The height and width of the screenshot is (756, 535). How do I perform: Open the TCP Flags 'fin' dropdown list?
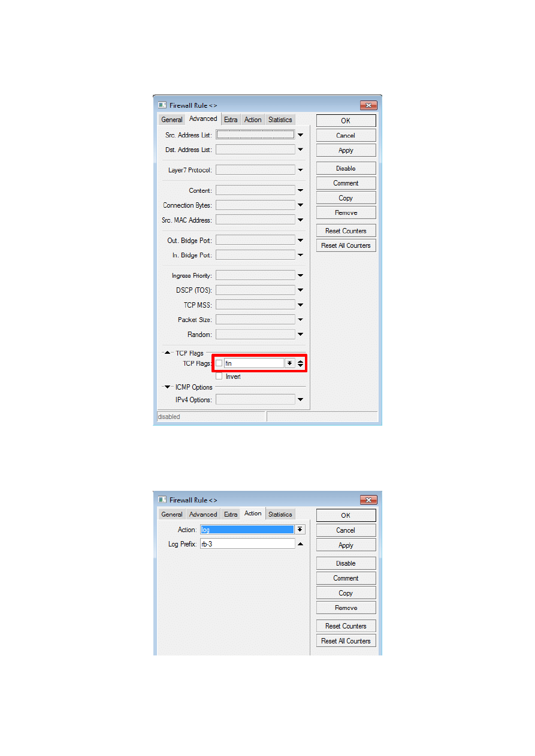pyautogui.click(x=290, y=363)
